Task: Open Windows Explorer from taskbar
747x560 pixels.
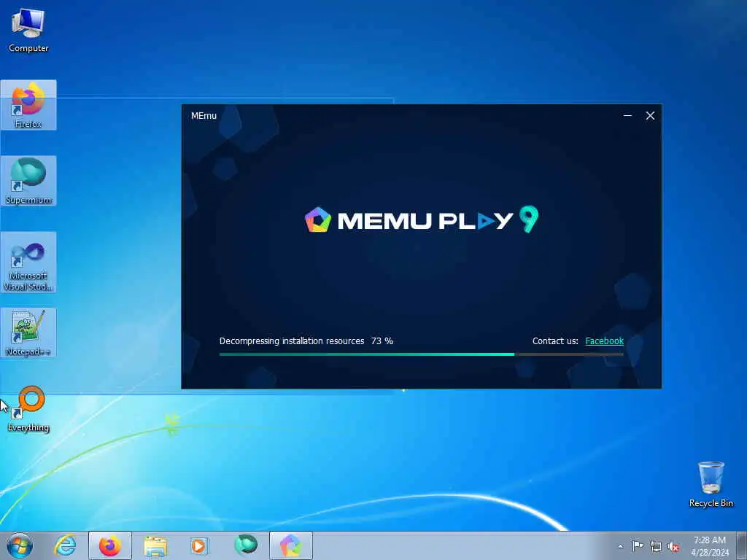Action: pyautogui.click(x=155, y=545)
